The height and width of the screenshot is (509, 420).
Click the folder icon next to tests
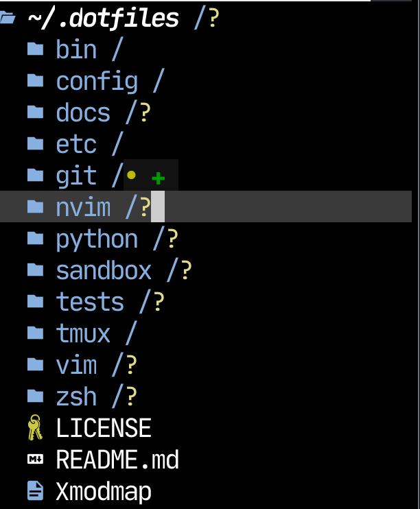pos(36,301)
